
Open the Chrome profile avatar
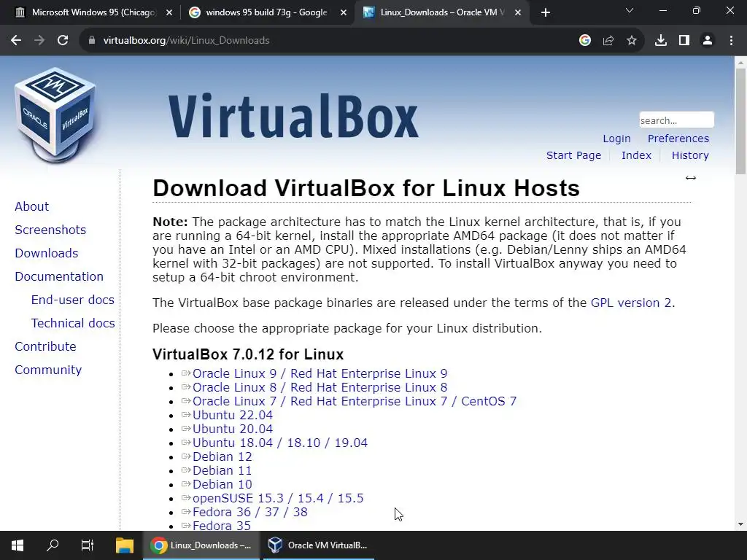point(708,41)
